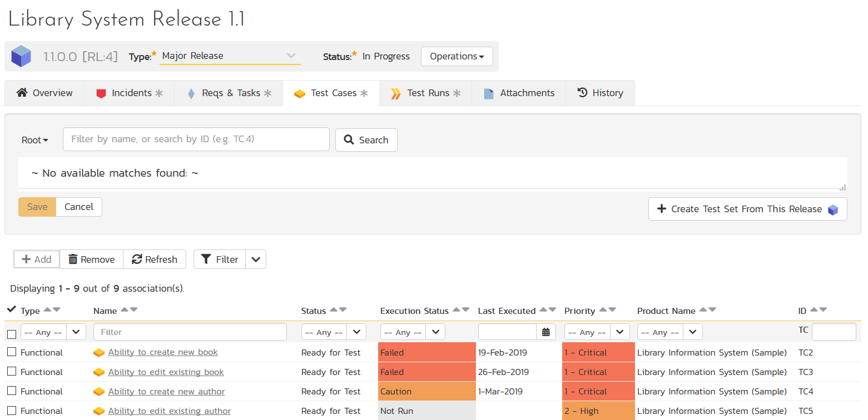Click the Search button with the magnifier icon
Screen dimensions: 868x420
tap(366, 140)
